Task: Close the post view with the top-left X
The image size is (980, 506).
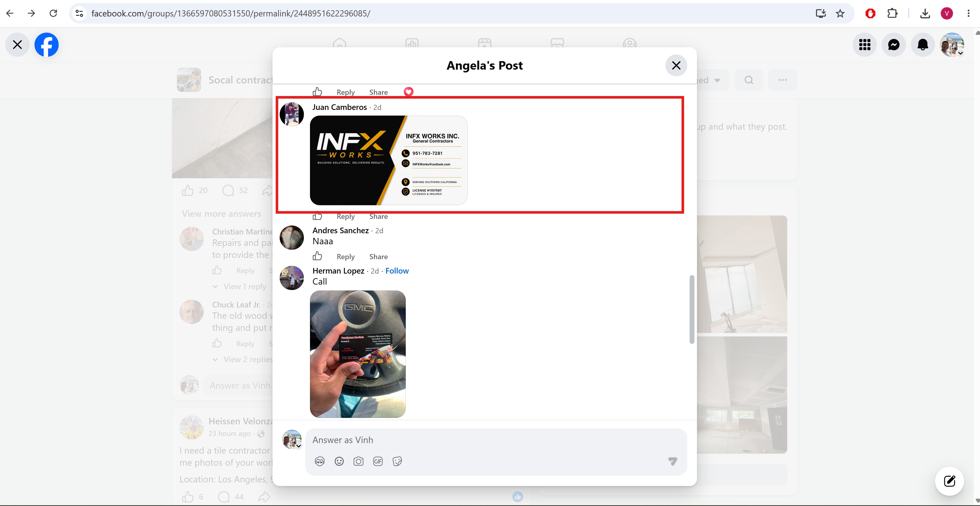Action: (x=17, y=44)
